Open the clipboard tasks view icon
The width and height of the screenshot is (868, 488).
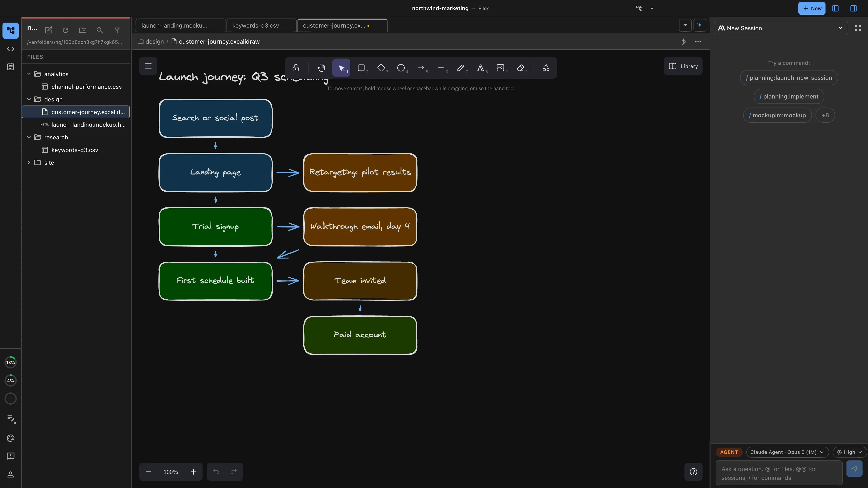pyautogui.click(x=10, y=67)
